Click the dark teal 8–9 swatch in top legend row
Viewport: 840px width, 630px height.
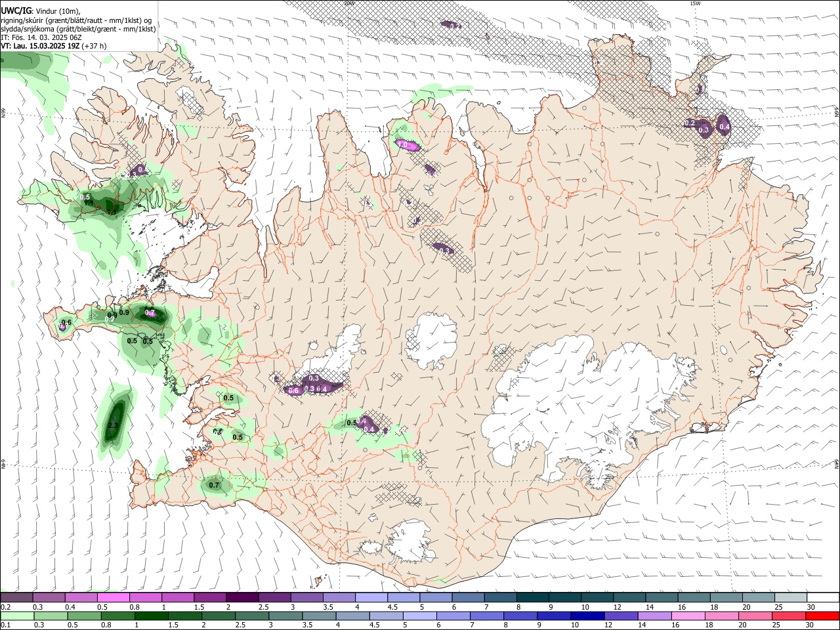pos(533,597)
